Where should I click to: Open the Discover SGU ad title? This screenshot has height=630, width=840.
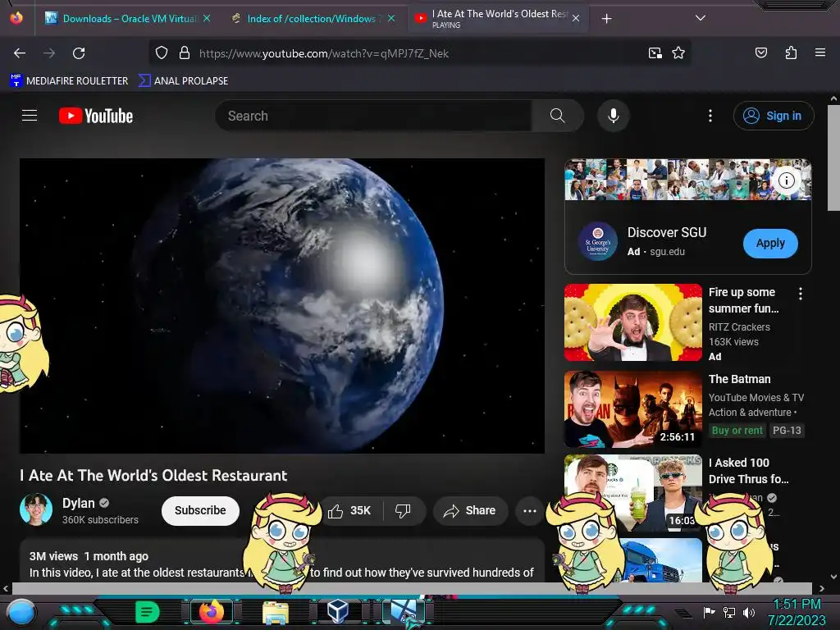click(x=667, y=232)
